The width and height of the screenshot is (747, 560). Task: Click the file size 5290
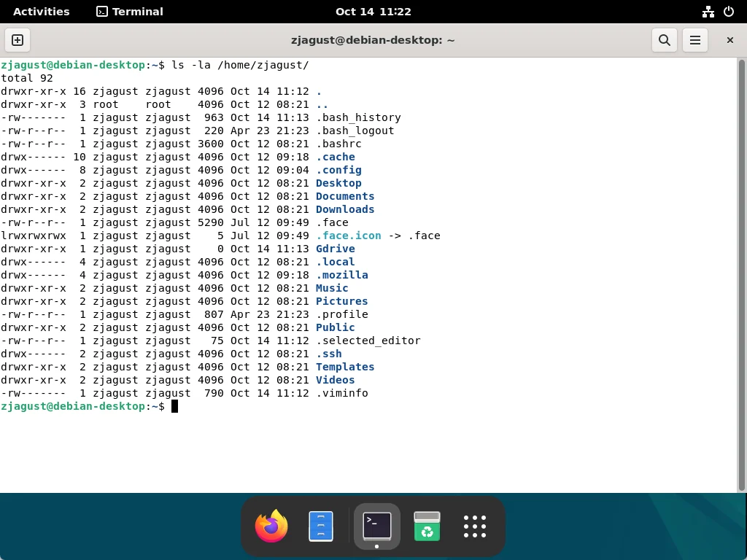[x=211, y=222]
